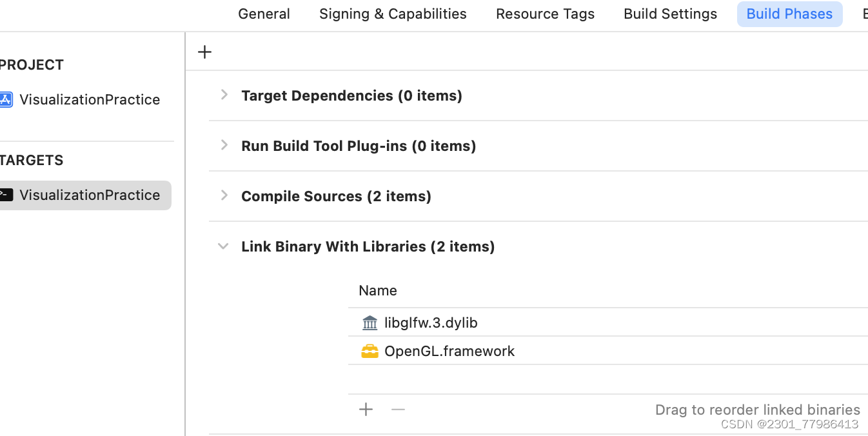Collapse Link Binary With Libraries section
This screenshot has height=436, width=868.
(x=223, y=246)
